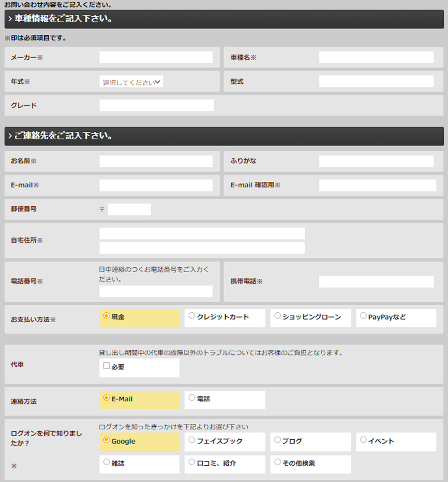Pick フェイスブック as referral source
The image size is (448, 482).
(x=192, y=440)
